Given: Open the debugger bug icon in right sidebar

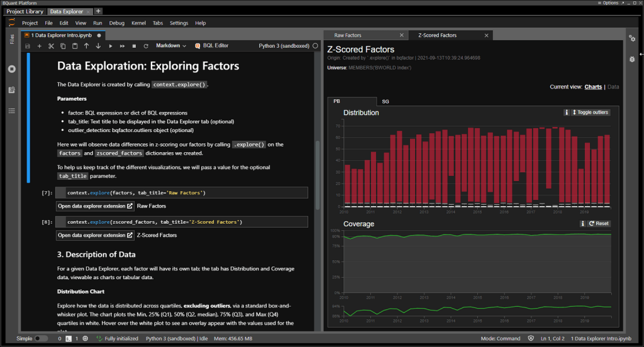Looking at the screenshot, I should [632, 59].
